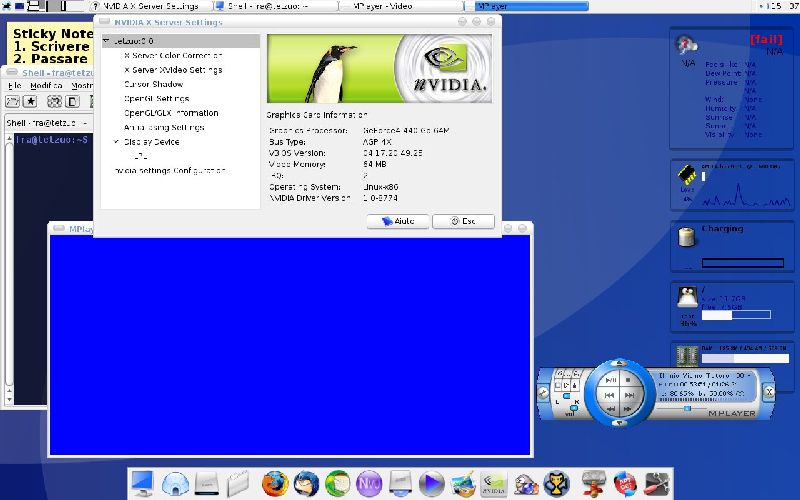Stop playback in MPlayer control
800x500 pixels.
[629, 380]
